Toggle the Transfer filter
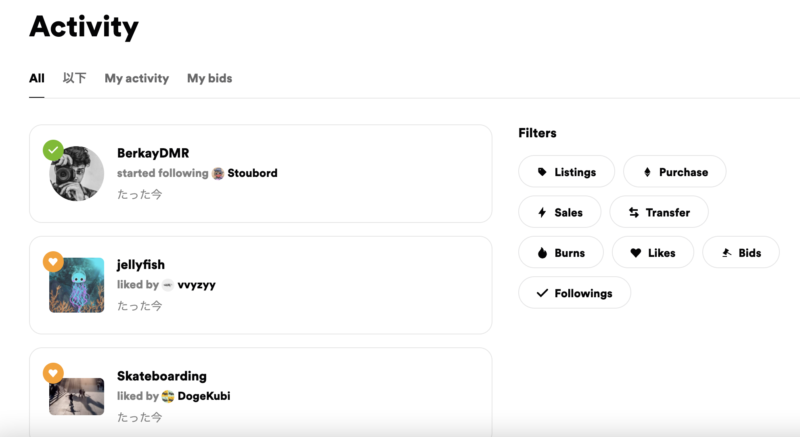 pyautogui.click(x=658, y=212)
